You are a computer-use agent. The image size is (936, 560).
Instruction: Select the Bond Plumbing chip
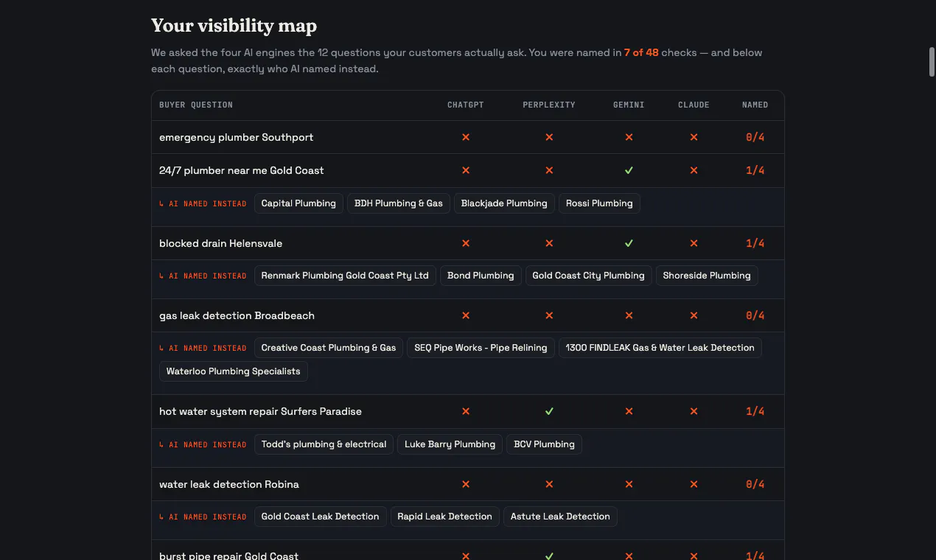[x=481, y=276]
